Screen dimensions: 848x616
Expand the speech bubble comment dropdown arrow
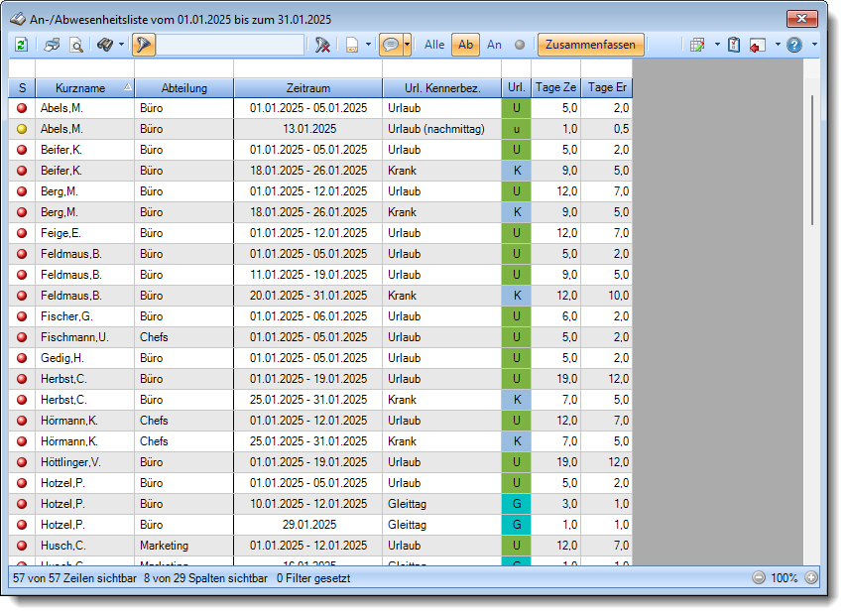(407, 45)
